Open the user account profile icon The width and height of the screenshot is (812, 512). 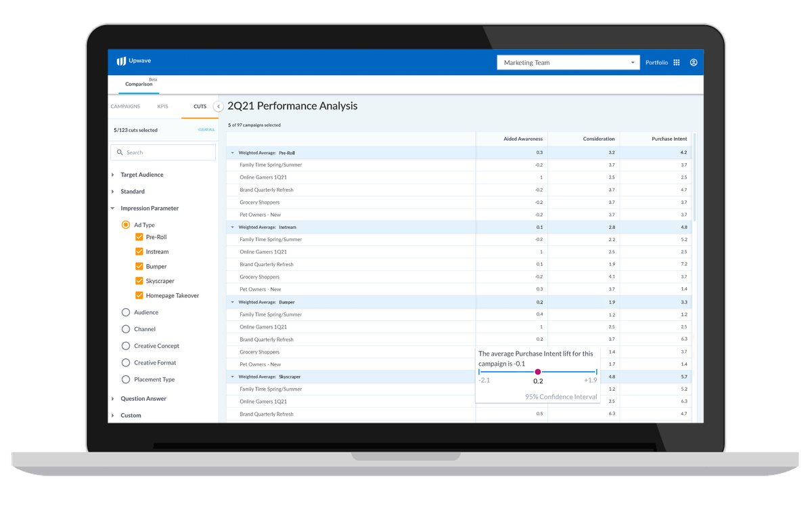(693, 62)
